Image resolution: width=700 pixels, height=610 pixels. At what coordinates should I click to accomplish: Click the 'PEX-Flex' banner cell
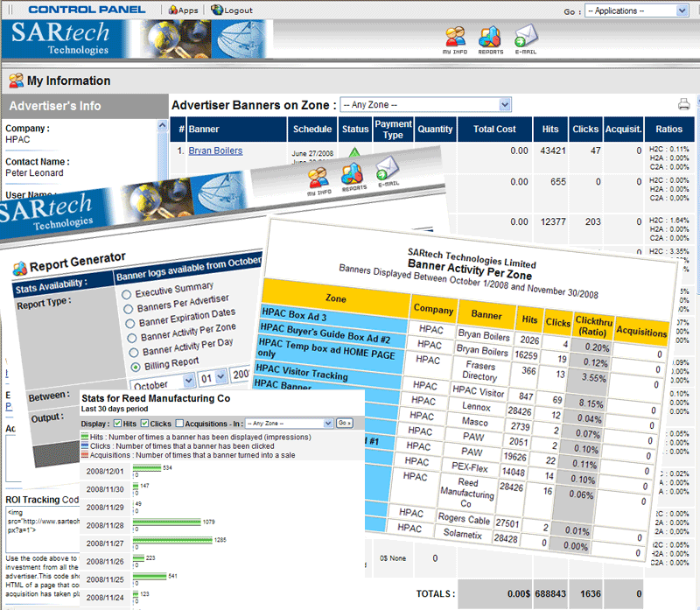(x=470, y=467)
